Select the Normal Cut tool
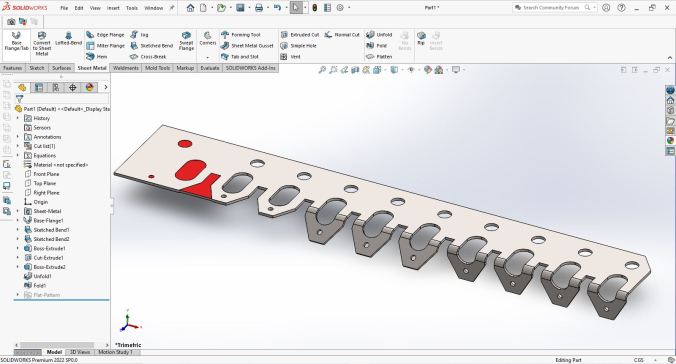This screenshot has height=364, width=676. pyautogui.click(x=342, y=35)
